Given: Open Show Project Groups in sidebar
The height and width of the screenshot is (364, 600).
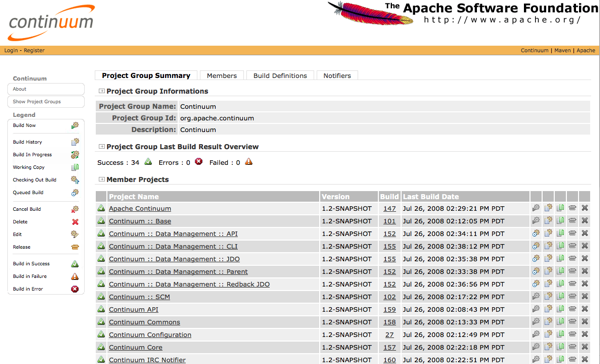Looking at the screenshot, I should coord(46,101).
